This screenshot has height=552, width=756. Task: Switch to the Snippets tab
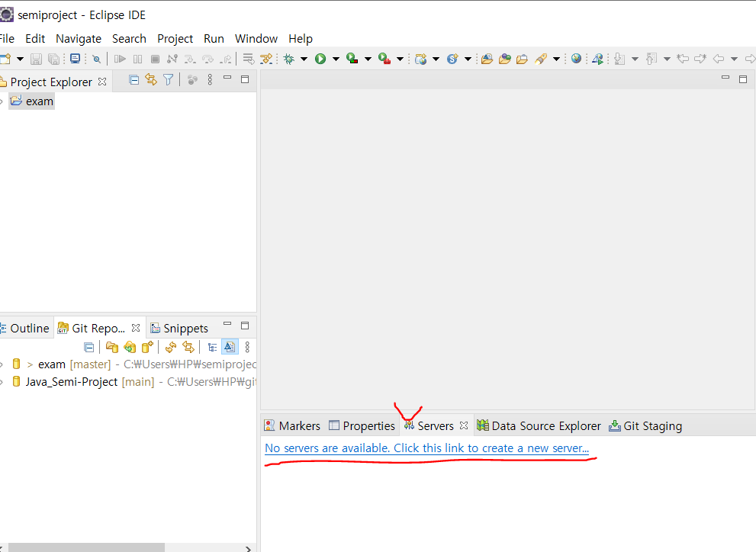point(179,328)
